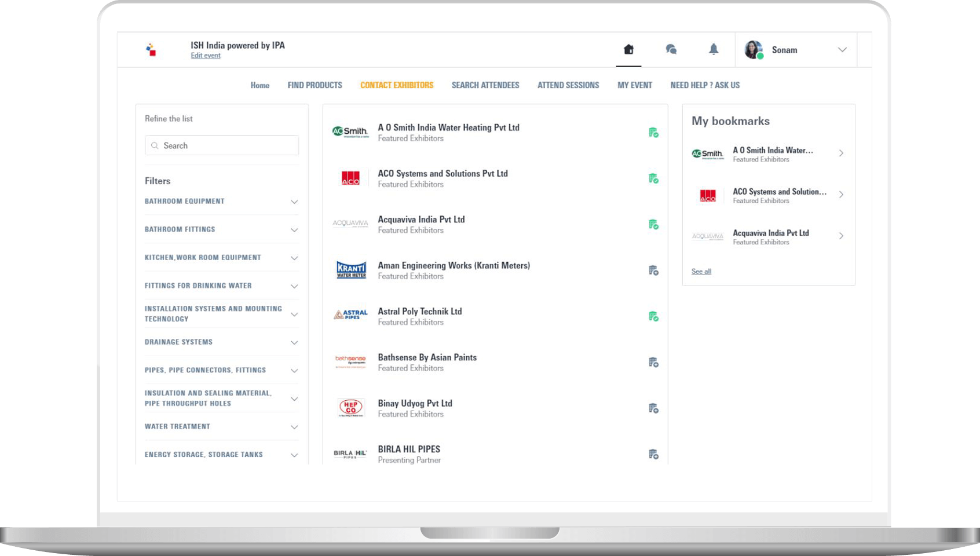The width and height of the screenshot is (980, 556).
Task: Click the exhibitor Search input field
Action: click(x=222, y=145)
